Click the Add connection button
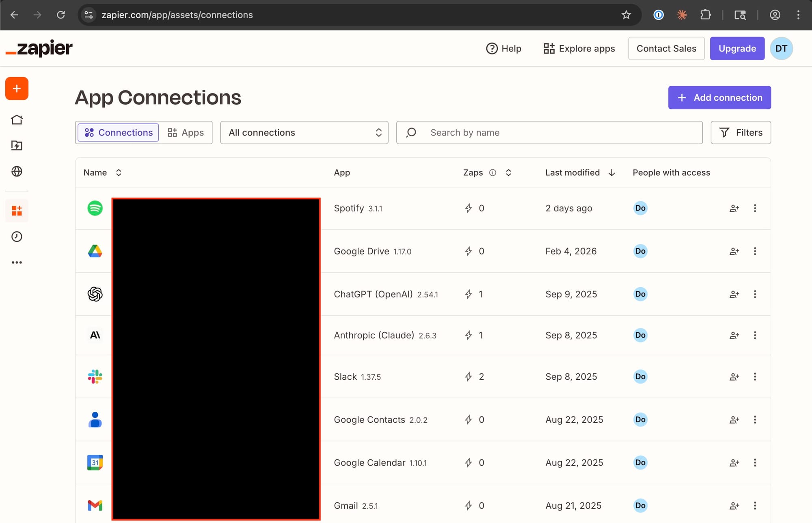Screen dimensions: 812x523 click(719, 97)
